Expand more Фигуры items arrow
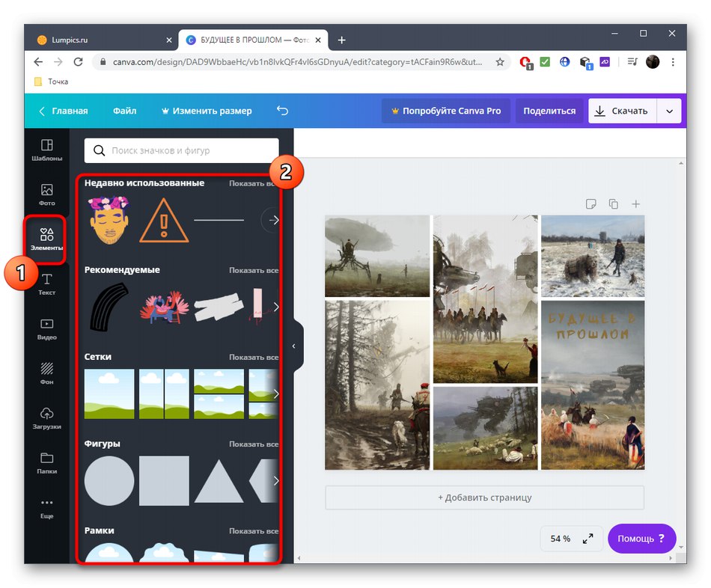This screenshot has height=588, width=711. coord(275,480)
